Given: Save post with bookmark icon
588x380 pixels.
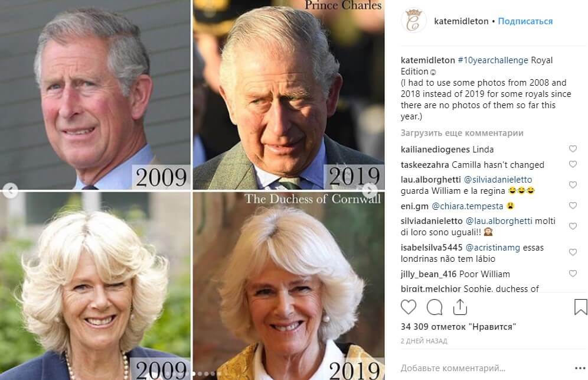Looking at the screenshot, I should 580,306.
